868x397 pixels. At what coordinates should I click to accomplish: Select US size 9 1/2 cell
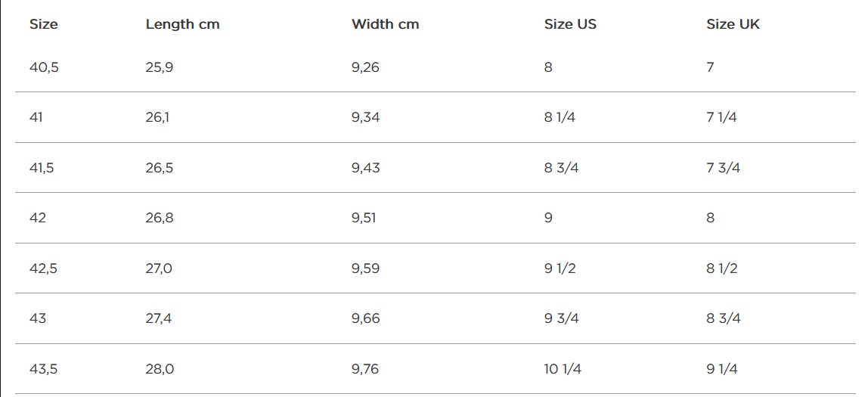(x=560, y=268)
